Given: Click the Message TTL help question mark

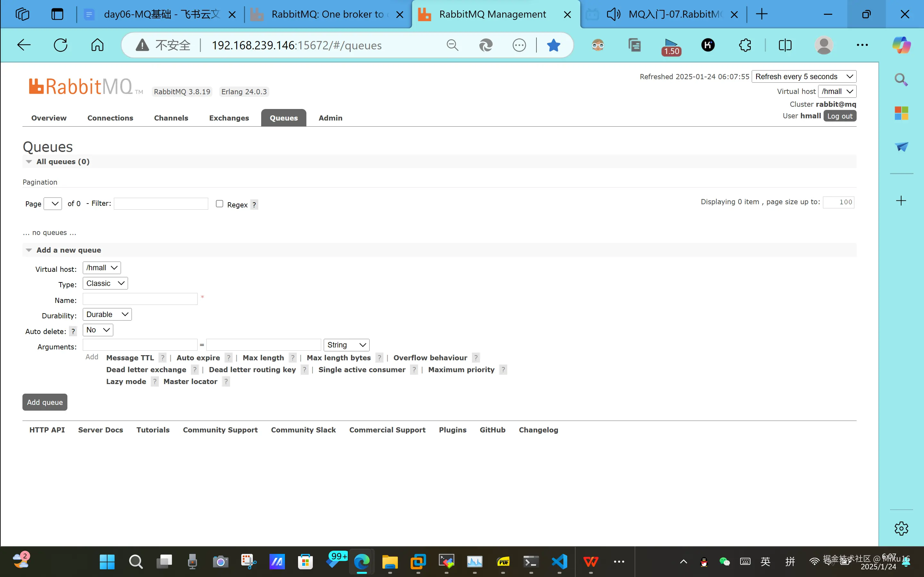Looking at the screenshot, I should point(162,357).
